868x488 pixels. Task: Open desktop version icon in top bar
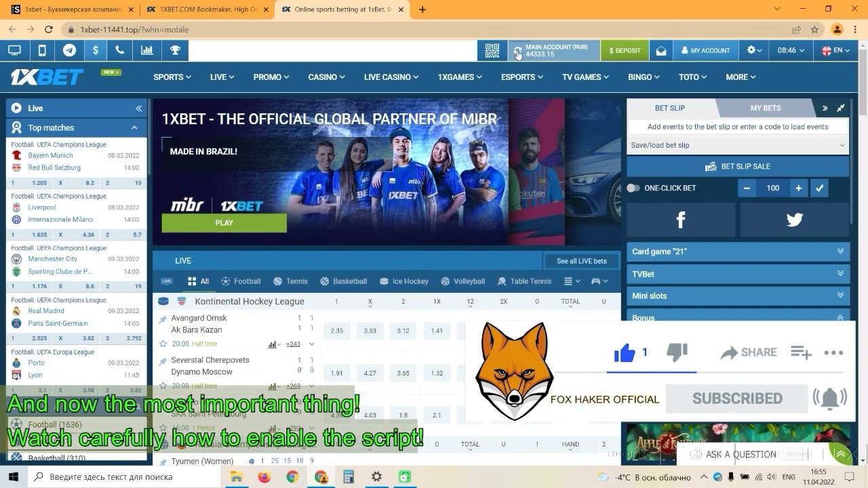tap(14, 50)
